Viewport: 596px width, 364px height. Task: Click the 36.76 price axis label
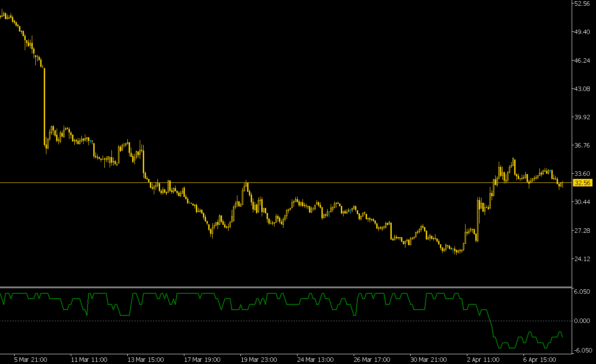[581, 145]
